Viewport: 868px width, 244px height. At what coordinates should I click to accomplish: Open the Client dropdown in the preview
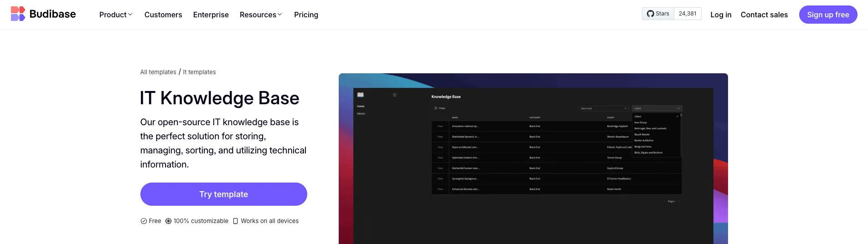657,108
